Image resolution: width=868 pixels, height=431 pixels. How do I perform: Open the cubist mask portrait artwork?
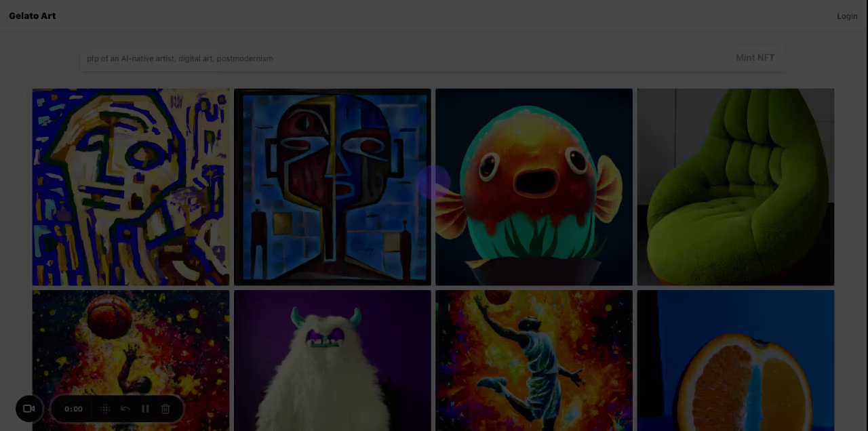pyautogui.click(x=332, y=187)
